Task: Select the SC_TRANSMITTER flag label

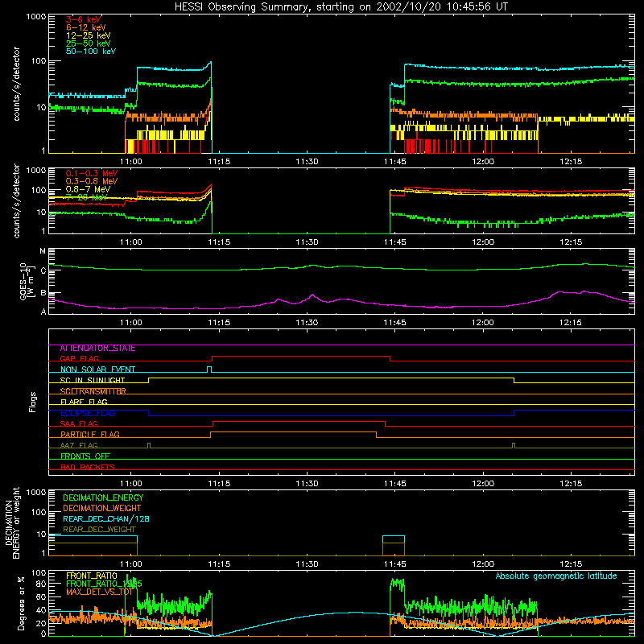Action: (x=93, y=391)
